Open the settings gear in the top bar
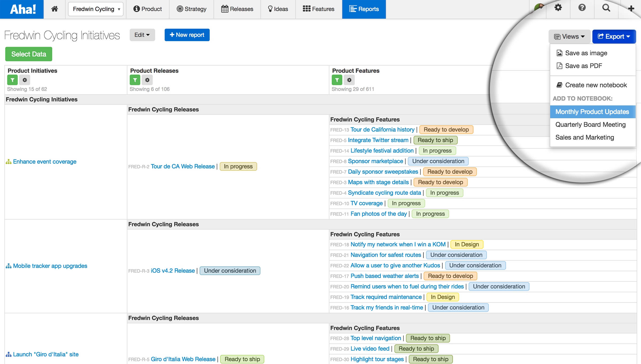The height and width of the screenshot is (364, 641). click(558, 8)
